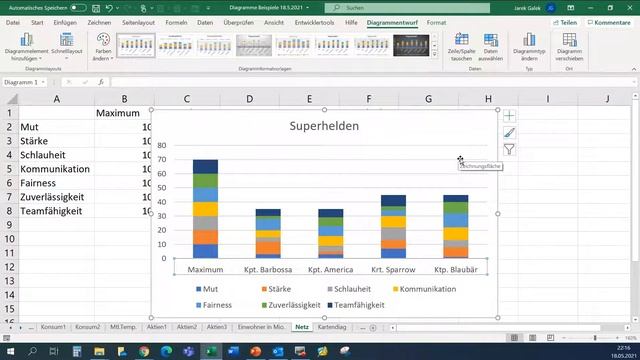Click the Umbruchvorschau view icon in status bar

tap(551, 338)
